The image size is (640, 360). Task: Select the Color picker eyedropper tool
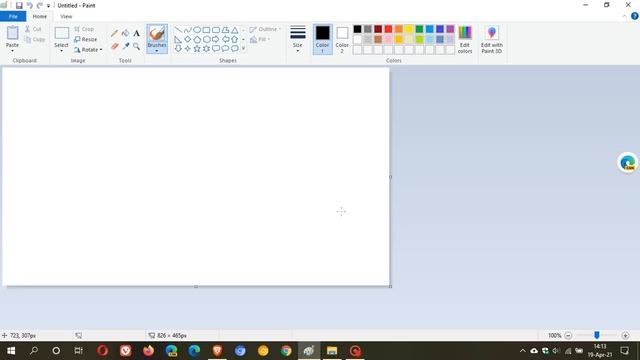(x=126, y=46)
